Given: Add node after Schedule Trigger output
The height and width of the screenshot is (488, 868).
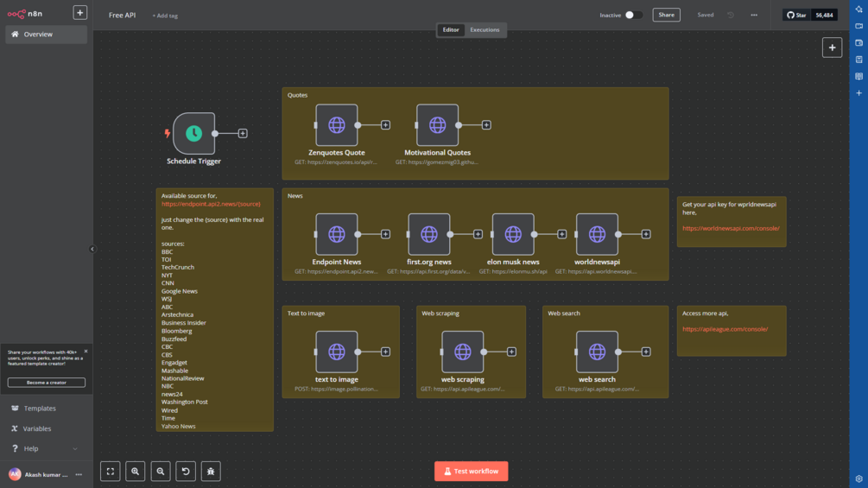Looking at the screenshot, I should click(243, 133).
